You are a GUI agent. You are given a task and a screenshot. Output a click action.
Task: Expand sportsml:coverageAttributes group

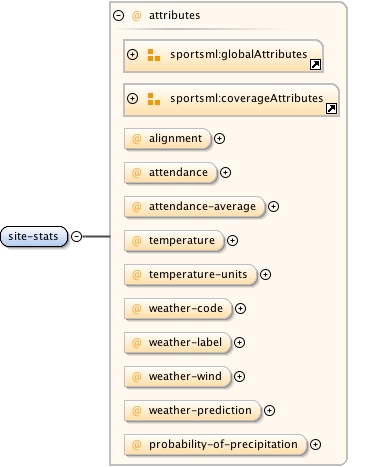(133, 98)
